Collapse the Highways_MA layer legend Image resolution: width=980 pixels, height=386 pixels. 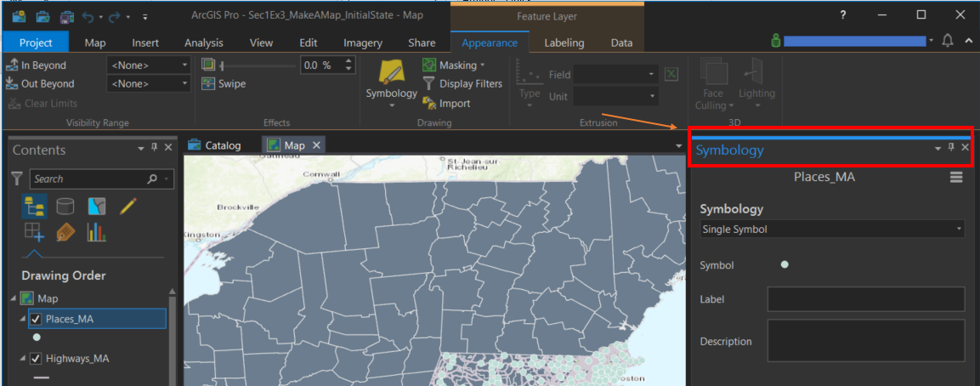22,359
